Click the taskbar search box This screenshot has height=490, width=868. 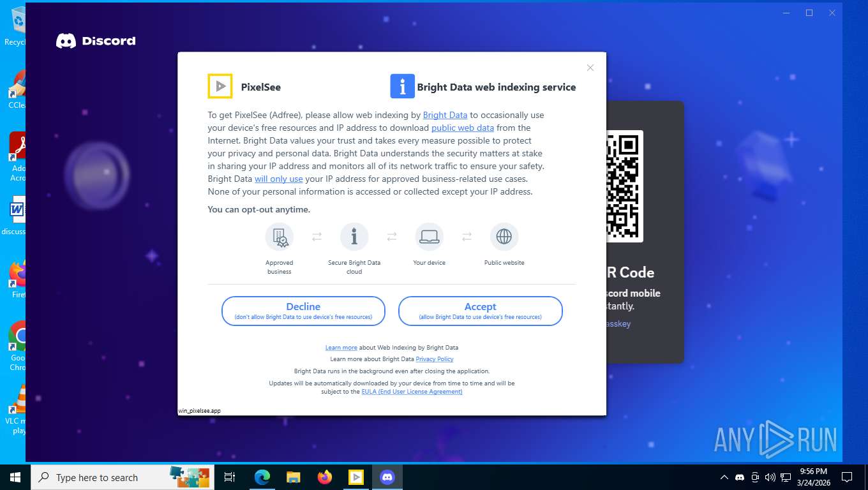click(x=121, y=477)
